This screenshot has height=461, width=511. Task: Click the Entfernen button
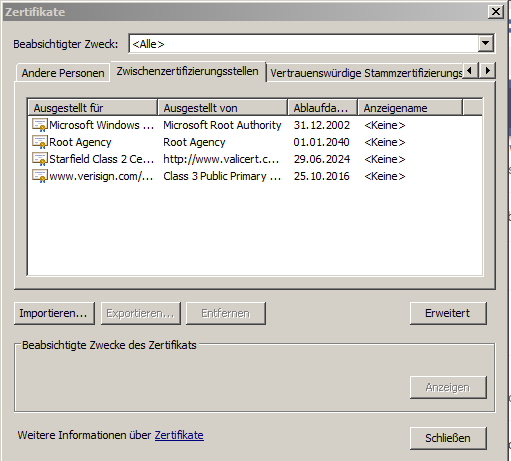pos(226,313)
